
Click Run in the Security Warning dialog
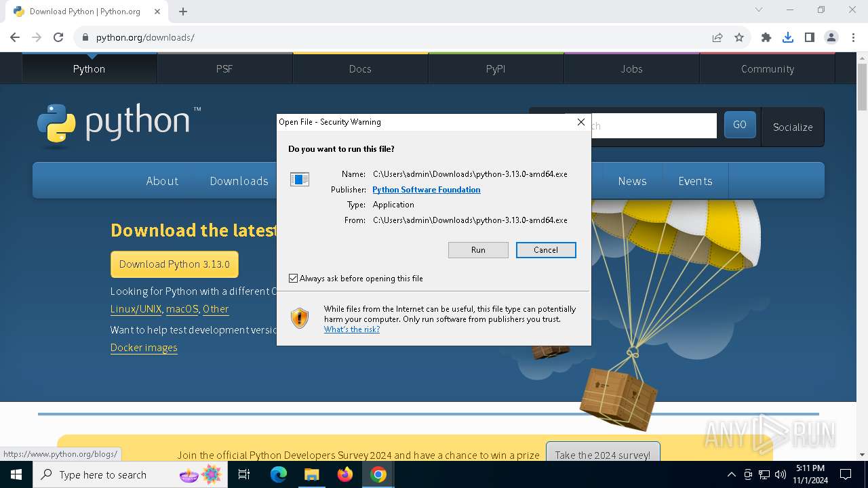pos(478,250)
